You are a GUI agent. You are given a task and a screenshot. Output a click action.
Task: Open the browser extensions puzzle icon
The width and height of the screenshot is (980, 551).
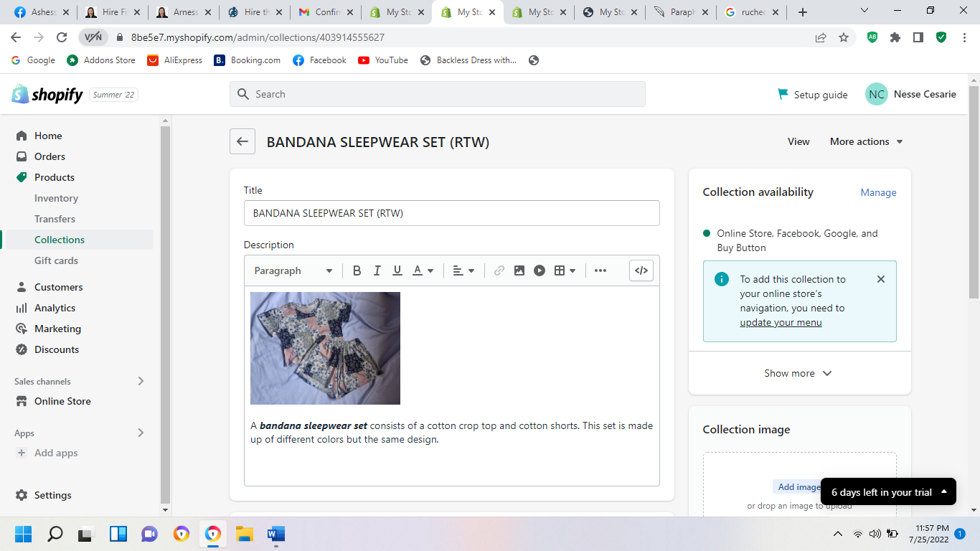(895, 37)
